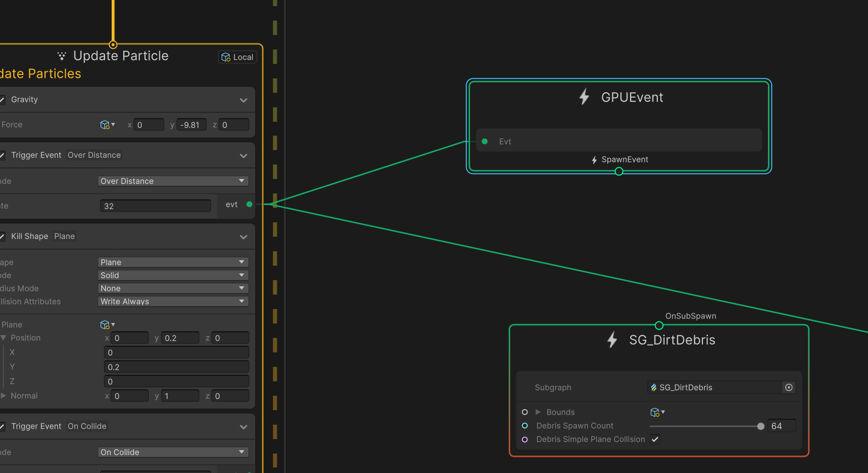
Task: Disable the Kill Shape block checkbox
Action: point(2,236)
